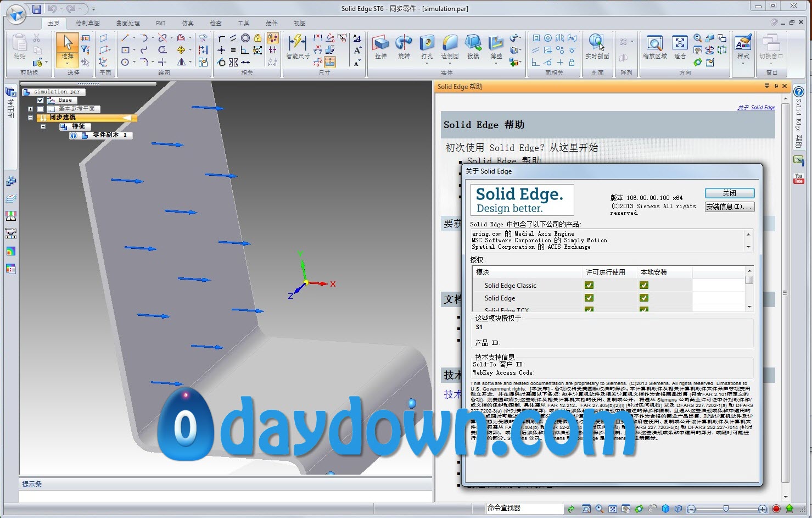Click the 命令查找器 search field
Screen dimensions: 812x518
click(x=524, y=508)
